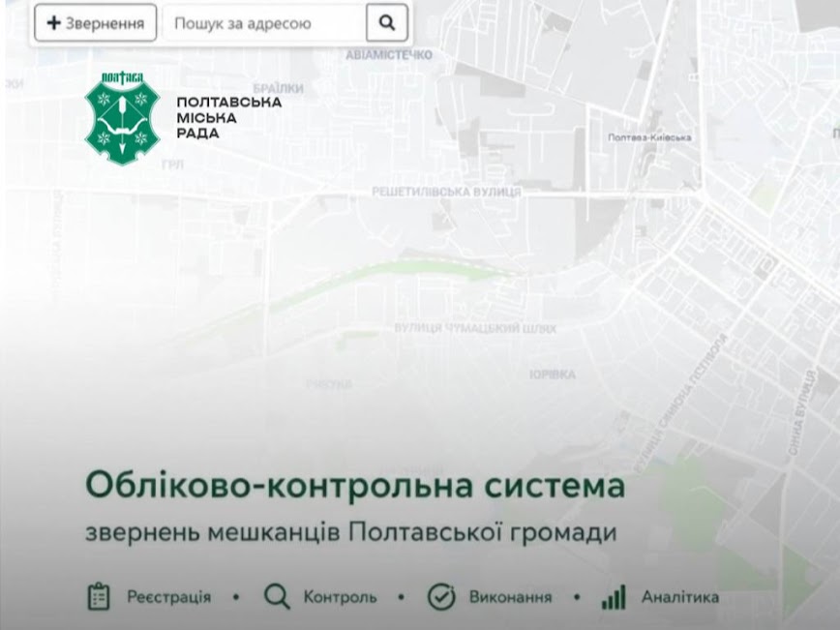The width and height of the screenshot is (840, 630).
Task: Click the Полтава-Київська station label
Action: [649, 137]
